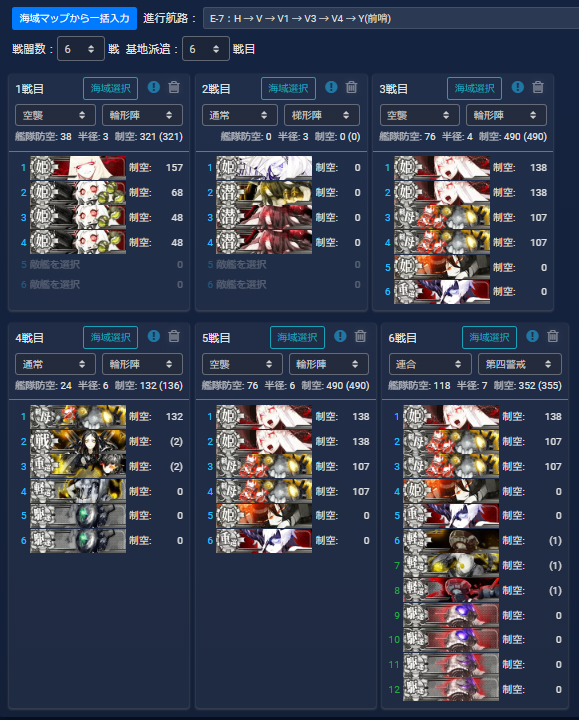579x720 pixels.
Task: Open the info alert icon in 4戦目
Action: coord(154,337)
